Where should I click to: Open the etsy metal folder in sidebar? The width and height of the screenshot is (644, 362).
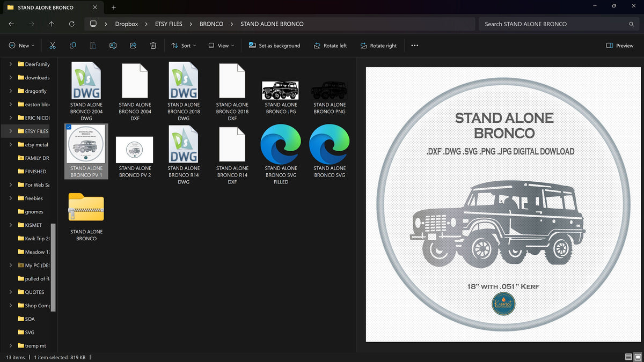click(x=33, y=144)
